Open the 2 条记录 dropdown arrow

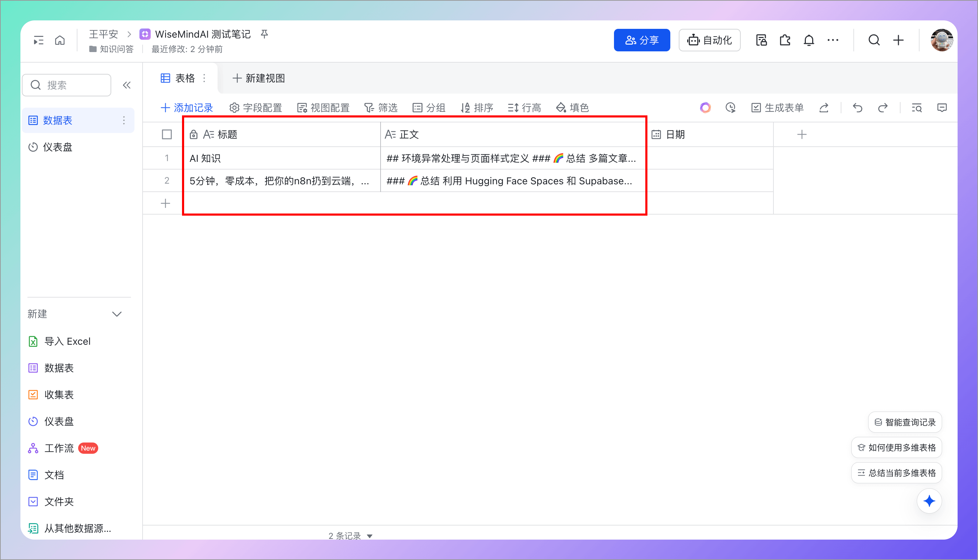370,536
